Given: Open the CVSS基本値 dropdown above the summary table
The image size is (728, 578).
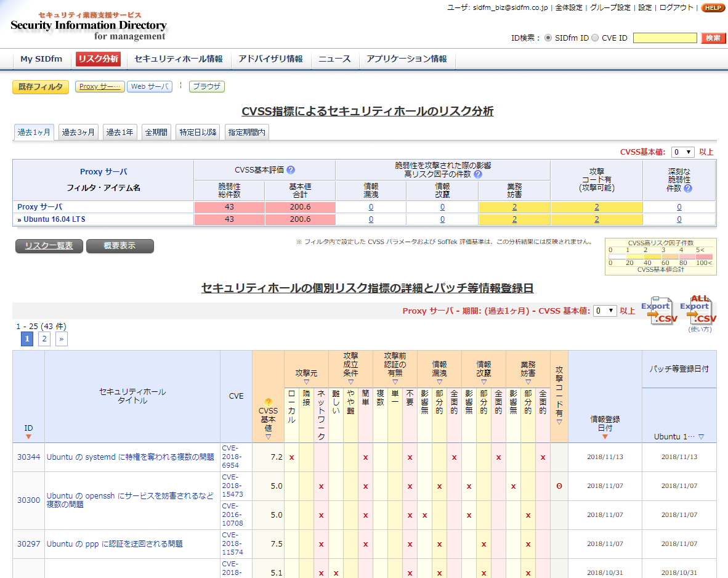Looking at the screenshot, I should pos(683,152).
